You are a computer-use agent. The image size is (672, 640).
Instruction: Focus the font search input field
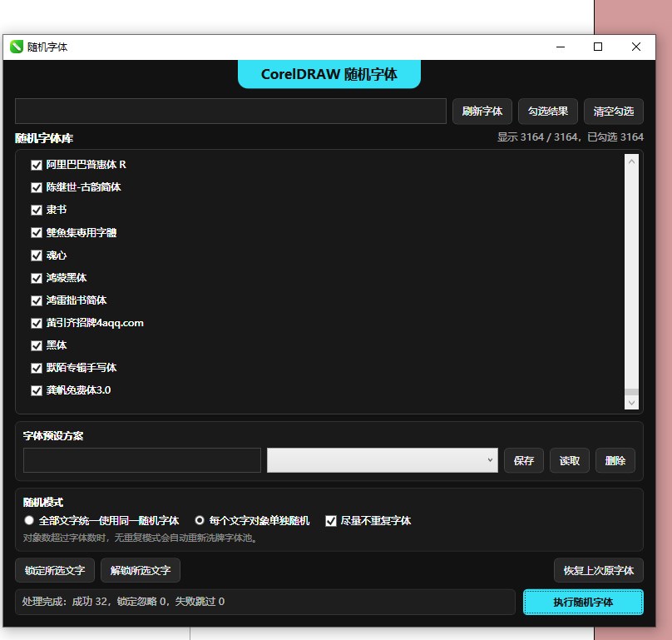(x=230, y=112)
